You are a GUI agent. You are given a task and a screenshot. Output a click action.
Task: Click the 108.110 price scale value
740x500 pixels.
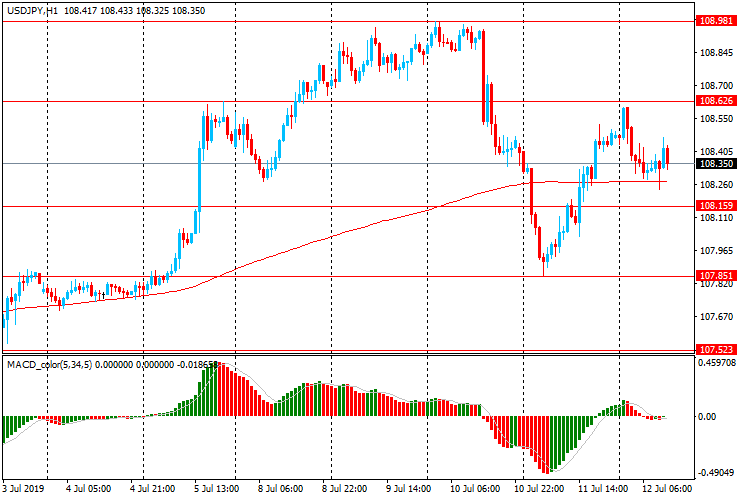(716, 218)
